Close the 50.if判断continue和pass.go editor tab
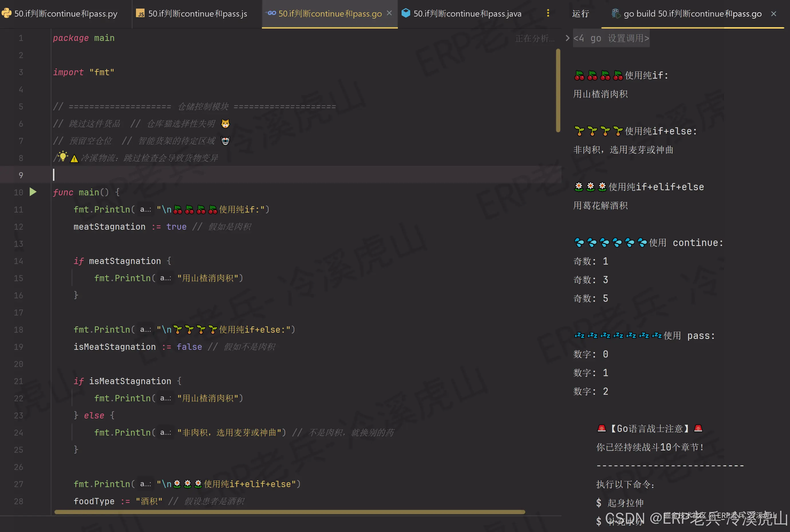The width and height of the screenshot is (790, 532). [x=389, y=13]
